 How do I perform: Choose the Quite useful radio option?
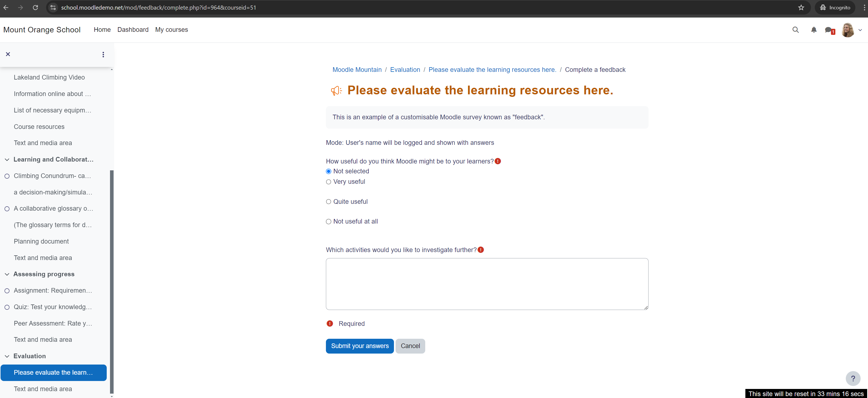[329, 202]
